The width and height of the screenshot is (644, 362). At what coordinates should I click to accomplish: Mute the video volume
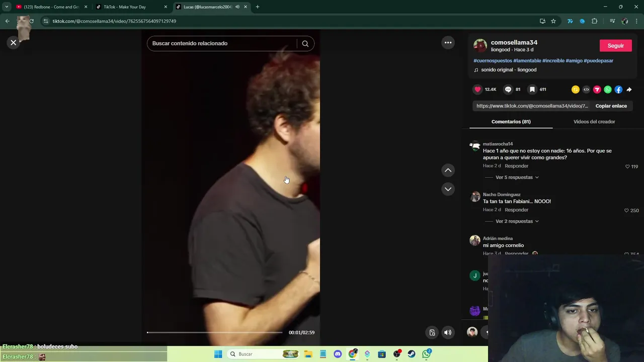(x=448, y=332)
